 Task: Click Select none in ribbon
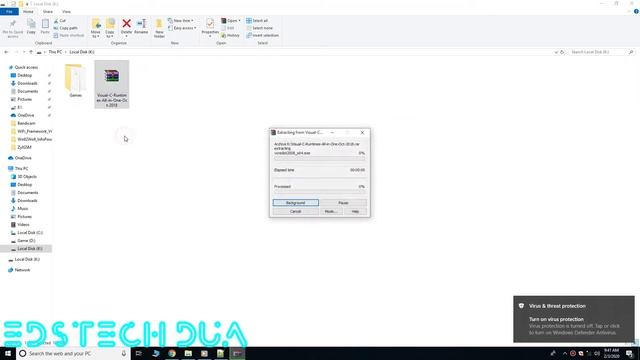point(259,28)
